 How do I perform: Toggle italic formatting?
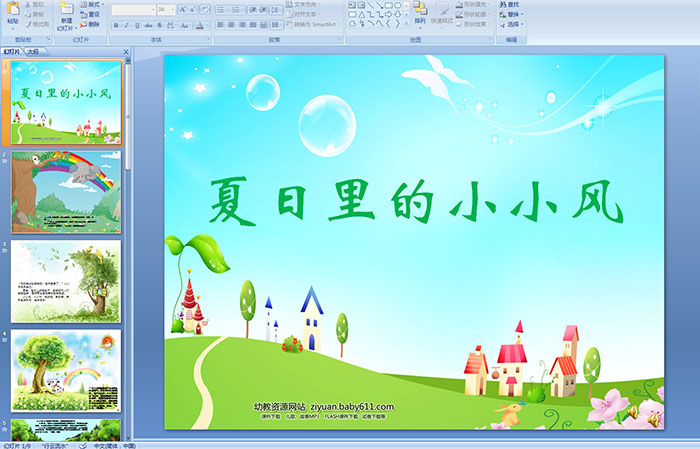pyautogui.click(x=126, y=25)
